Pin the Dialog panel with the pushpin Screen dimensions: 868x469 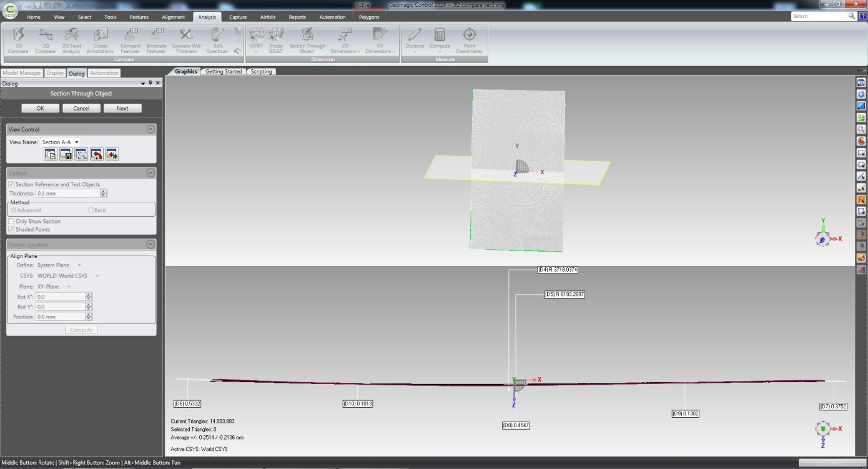click(x=150, y=83)
